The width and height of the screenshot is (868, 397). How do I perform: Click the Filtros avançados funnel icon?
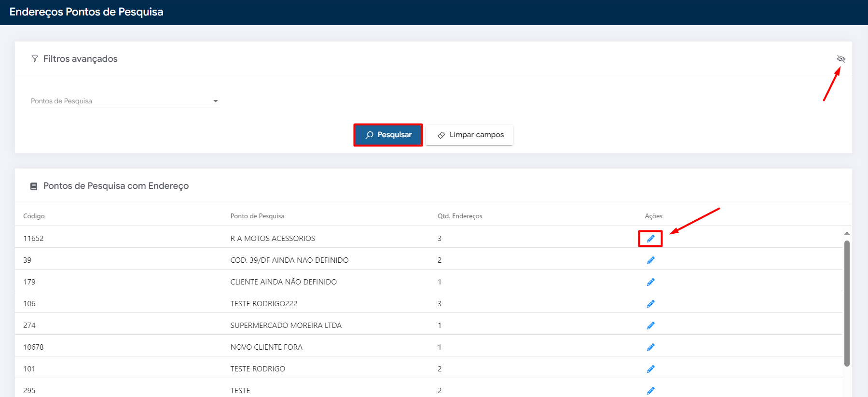point(35,59)
